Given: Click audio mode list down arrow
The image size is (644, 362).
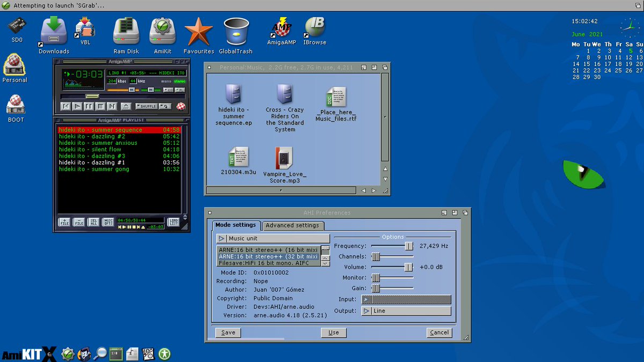Looking at the screenshot, I should tap(325, 263).
